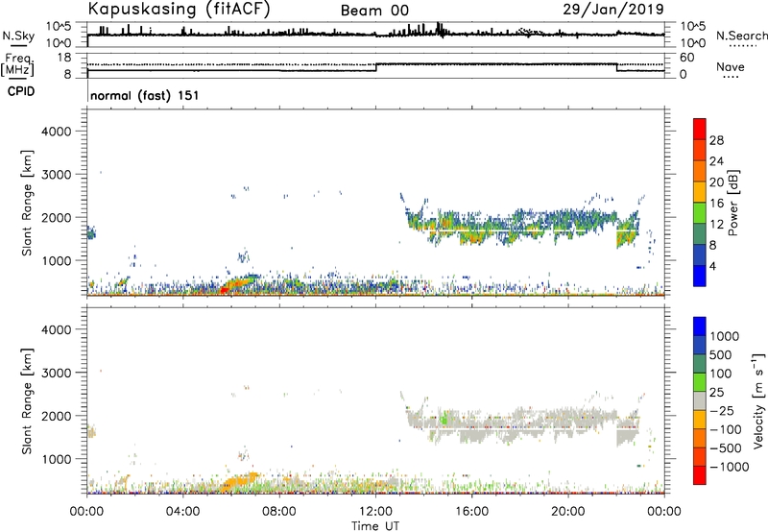768x532 pixels.
Task: Click the '20' value on Power scale
Action: pos(716,182)
